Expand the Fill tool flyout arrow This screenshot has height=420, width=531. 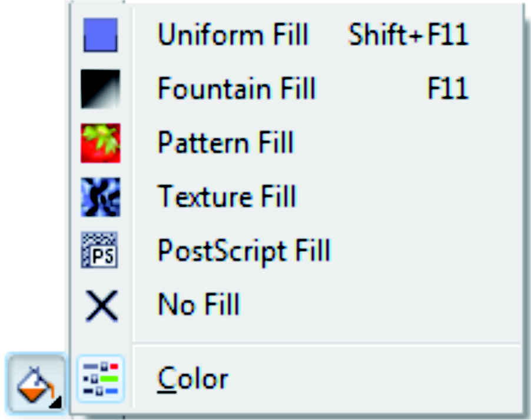(x=56, y=402)
